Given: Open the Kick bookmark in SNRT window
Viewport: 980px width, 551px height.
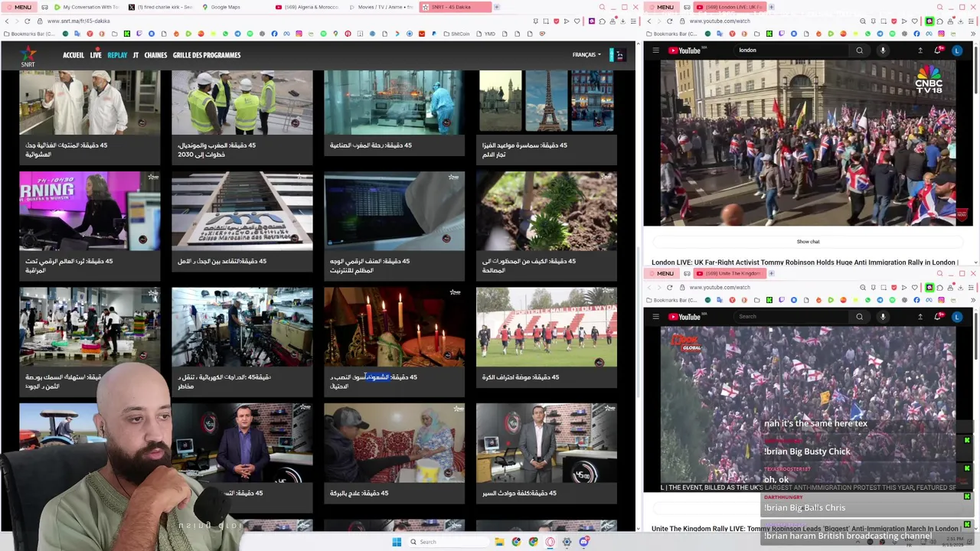Looking at the screenshot, I should point(127,34).
